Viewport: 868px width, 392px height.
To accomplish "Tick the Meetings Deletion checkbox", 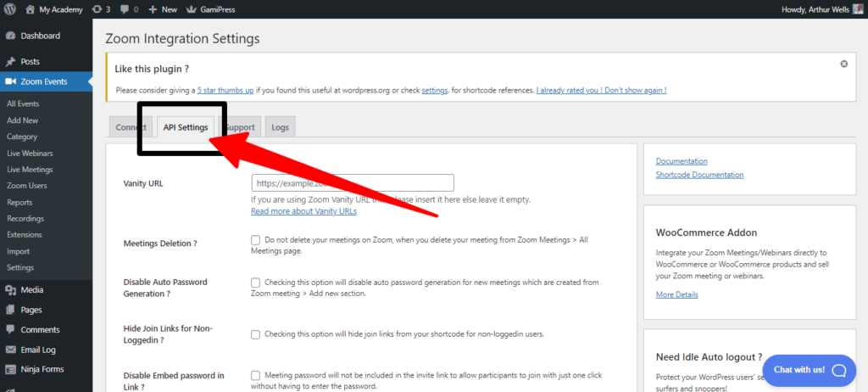I will [x=255, y=240].
